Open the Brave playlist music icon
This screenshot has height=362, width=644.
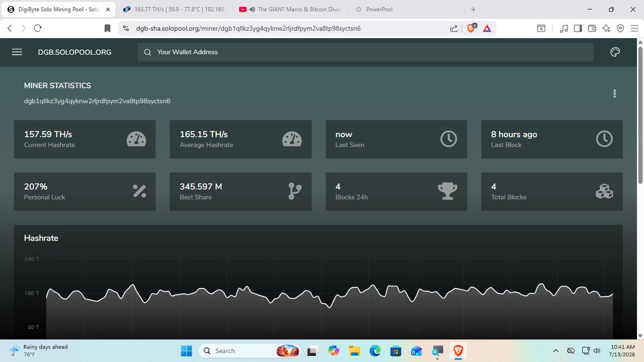click(564, 28)
